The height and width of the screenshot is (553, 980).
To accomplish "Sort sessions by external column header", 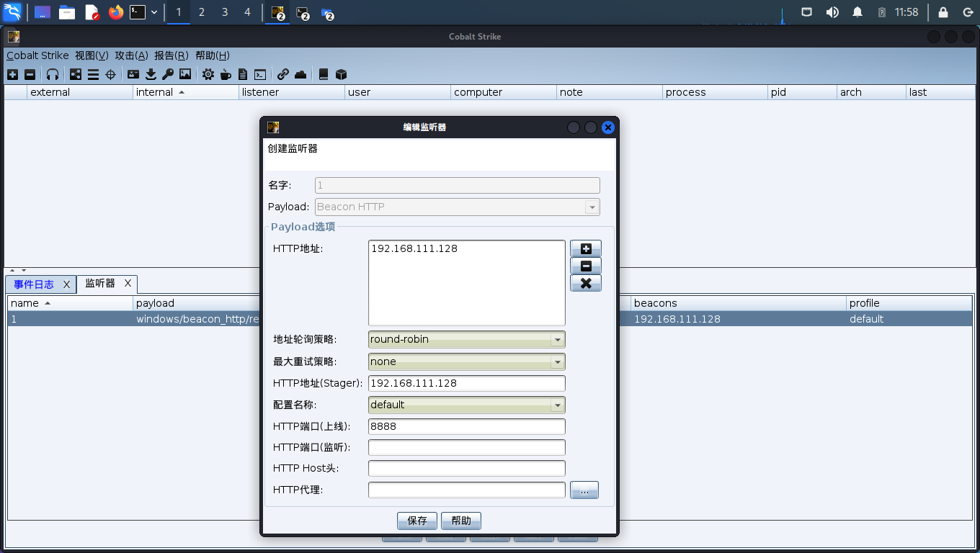I will click(80, 92).
